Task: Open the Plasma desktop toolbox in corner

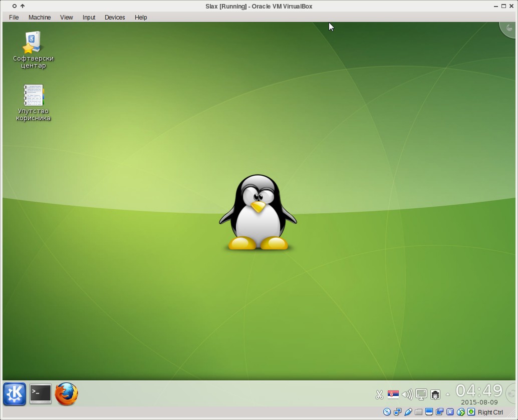Action: (508, 29)
